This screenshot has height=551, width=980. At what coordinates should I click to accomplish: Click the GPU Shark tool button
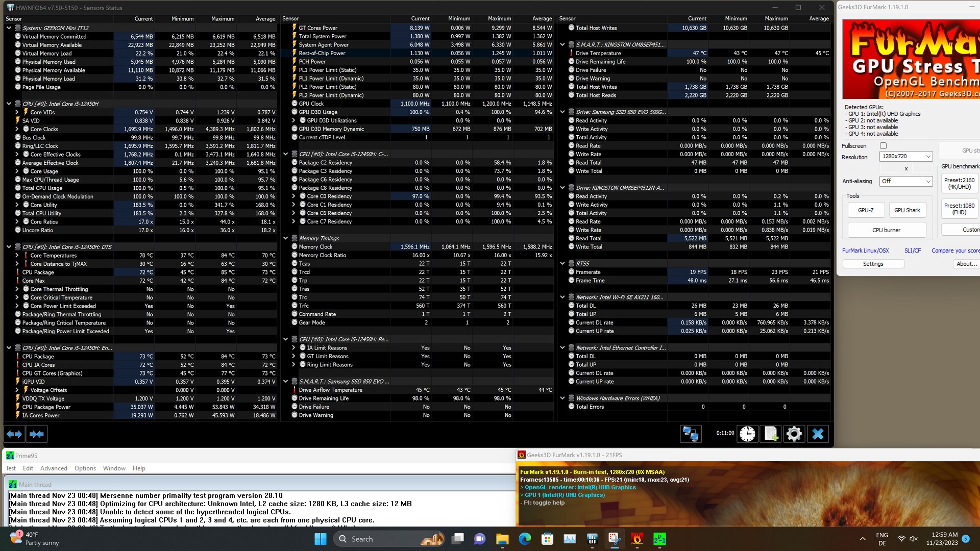[907, 210]
